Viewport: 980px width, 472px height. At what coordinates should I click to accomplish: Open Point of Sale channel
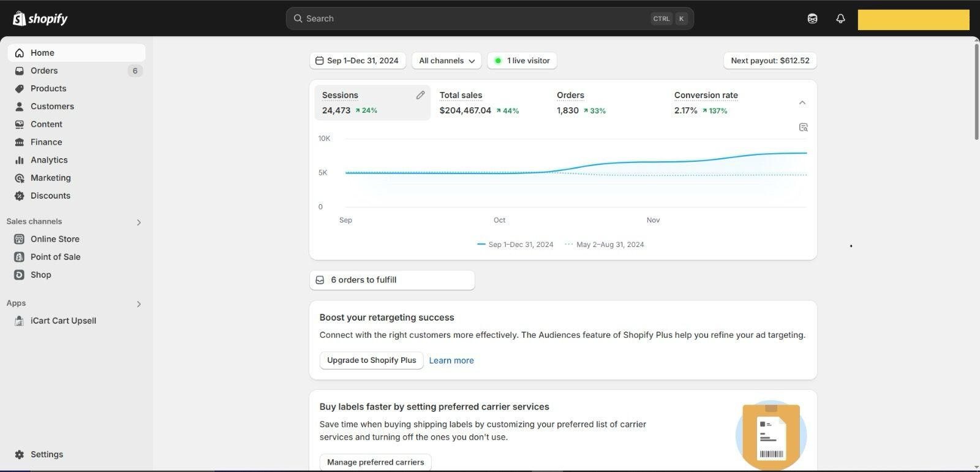tap(55, 257)
